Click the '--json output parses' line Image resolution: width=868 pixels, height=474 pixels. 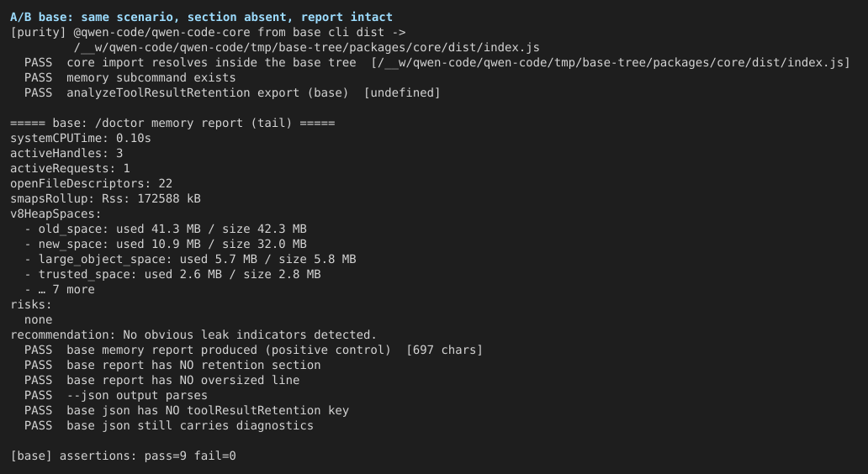[x=116, y=396]
